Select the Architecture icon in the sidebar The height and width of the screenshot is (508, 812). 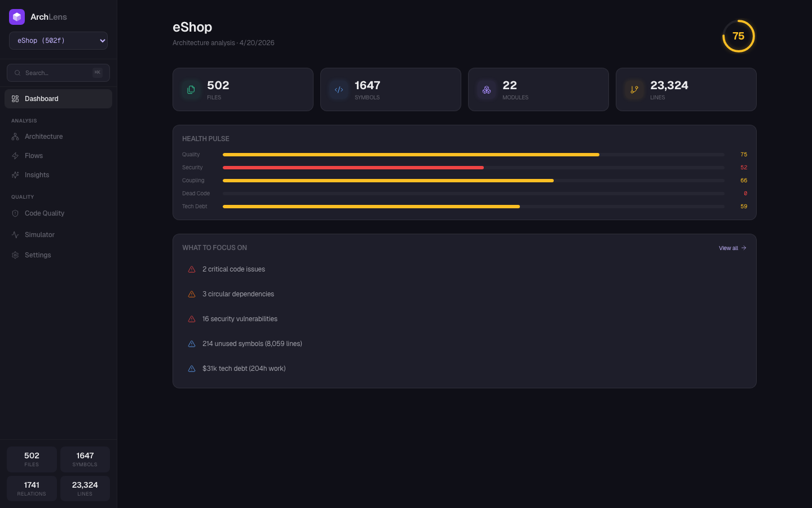(x=15, y=136)
